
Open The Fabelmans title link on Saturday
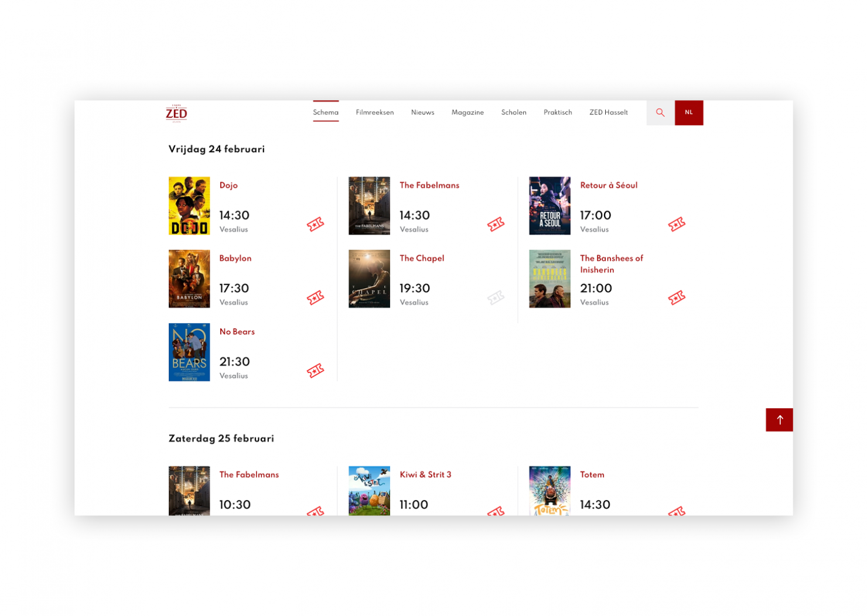(x=249, y=474)
